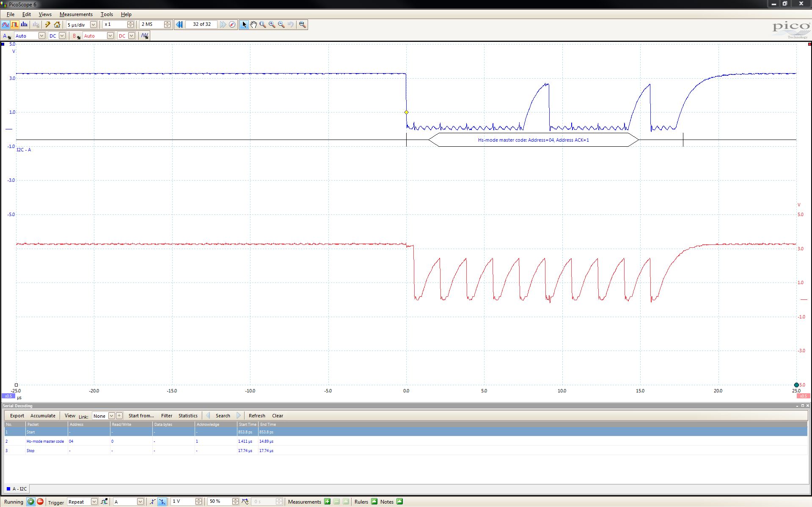
Task: Open the File menu
Action: coord(10,14)
